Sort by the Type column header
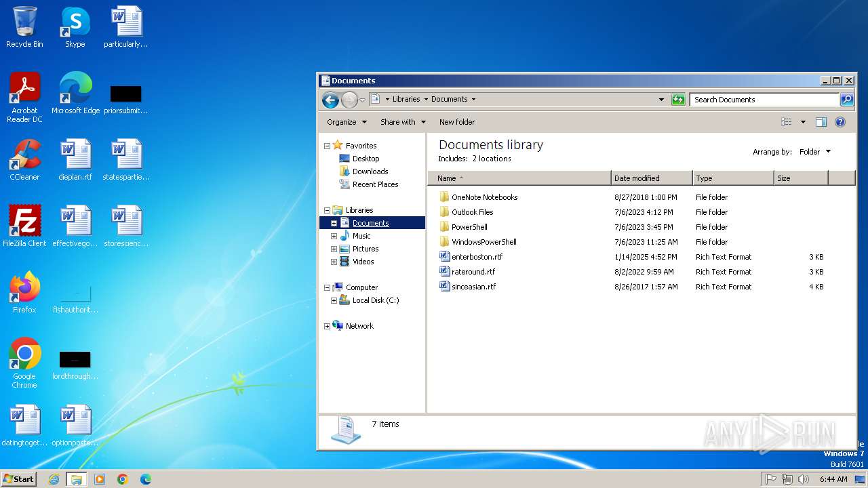Image resolution: width=868 pixels, height=488 pixels. click(733, 178)
